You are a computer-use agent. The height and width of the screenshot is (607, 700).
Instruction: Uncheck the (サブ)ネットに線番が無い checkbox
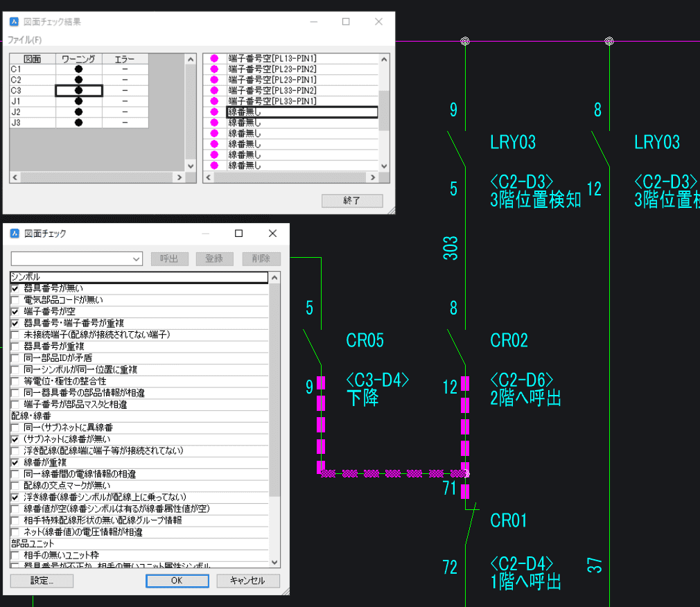tap(15, 439)
